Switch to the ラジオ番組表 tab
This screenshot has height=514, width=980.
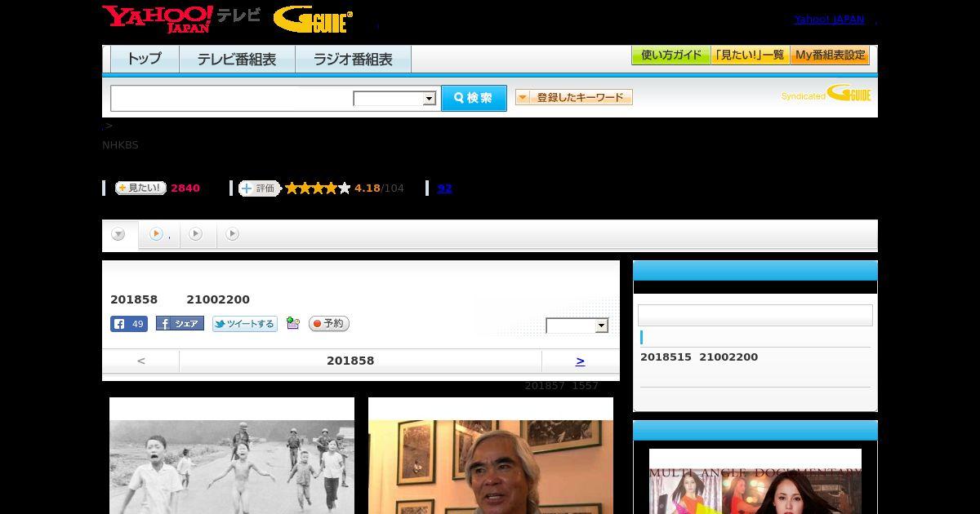(x=353, y=59)
